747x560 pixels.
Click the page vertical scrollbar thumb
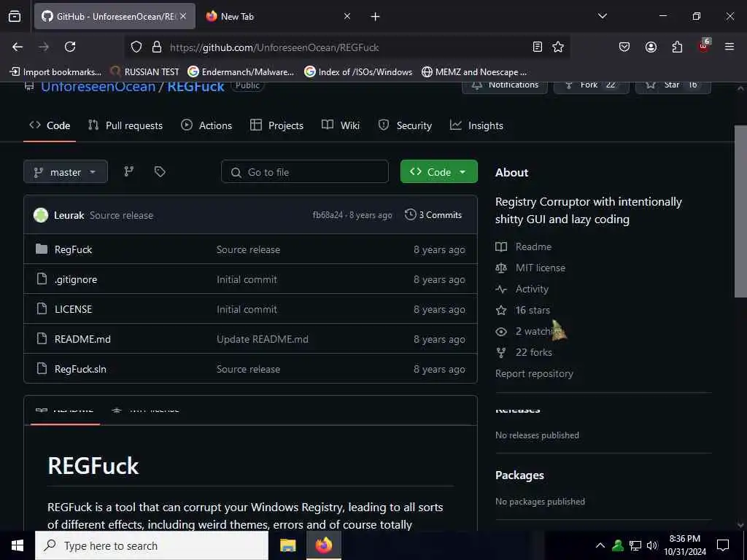[x=740, y=211]
